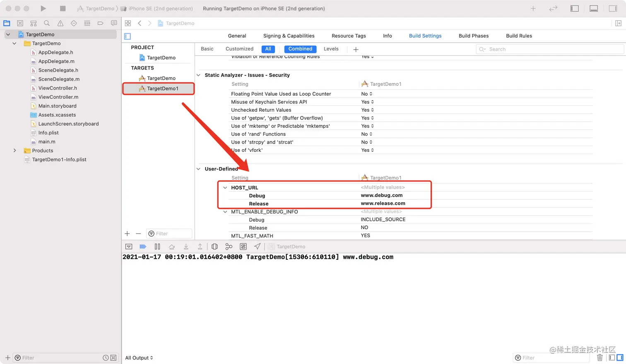Open the related items grid menu
The height and width of the screenshot is (364, 626).
pyautogui.click(x=128, y=23)
